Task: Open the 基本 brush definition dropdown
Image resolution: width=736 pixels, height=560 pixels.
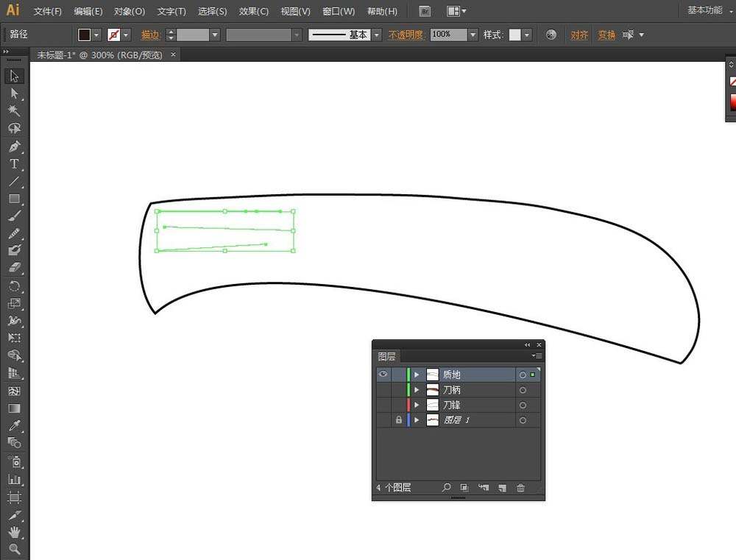Action: 376,35
